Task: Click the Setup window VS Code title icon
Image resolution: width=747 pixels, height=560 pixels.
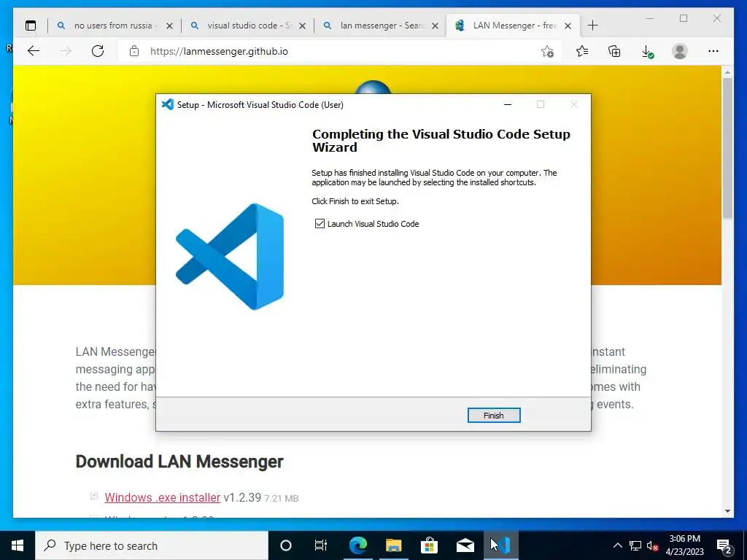Action: (168, 105)
